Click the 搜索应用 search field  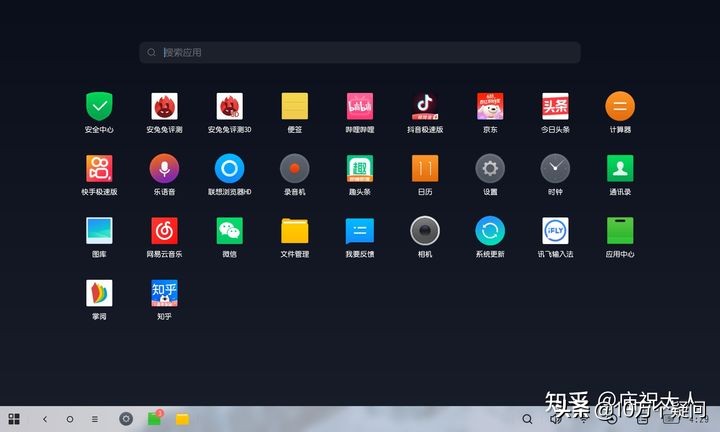coord(360,52)
